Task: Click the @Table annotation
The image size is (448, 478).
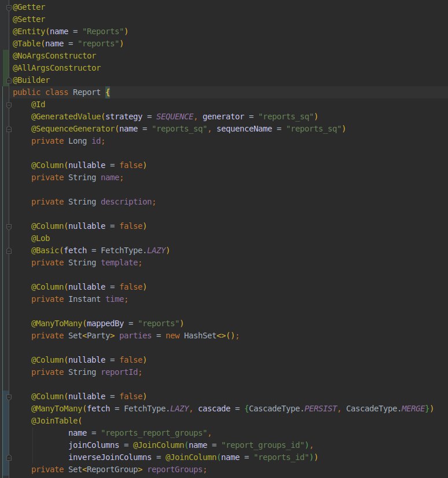Action: (27, 43)
